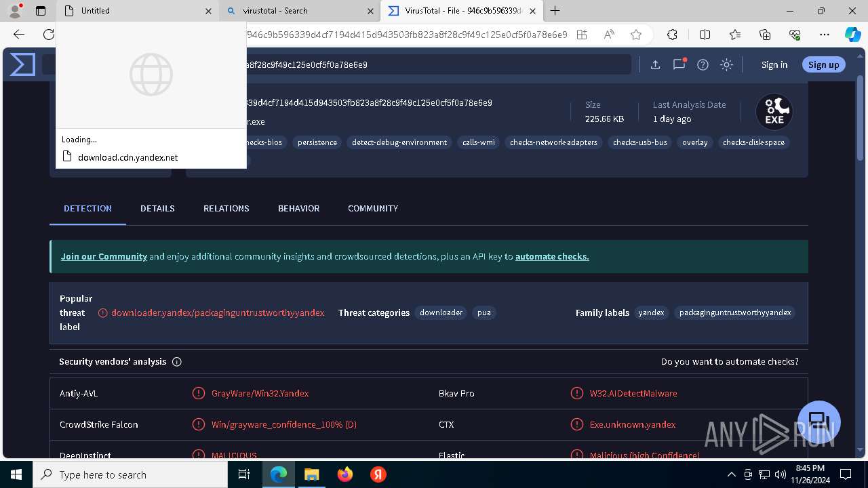Click the Sign in link

click(x=774, y=64)
